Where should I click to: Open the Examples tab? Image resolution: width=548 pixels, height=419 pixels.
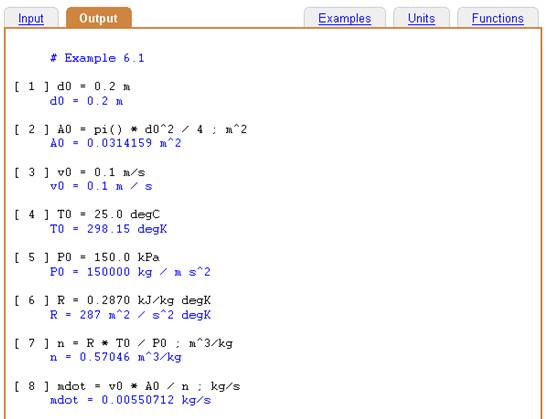click(x=345, y=18)
